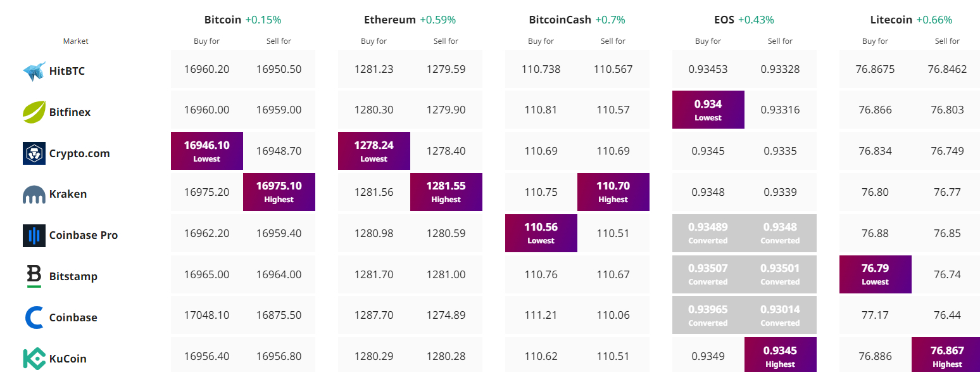Click the EOS column heading
The height and width of the screenshot is (372, 980).
tap(724, 20)
